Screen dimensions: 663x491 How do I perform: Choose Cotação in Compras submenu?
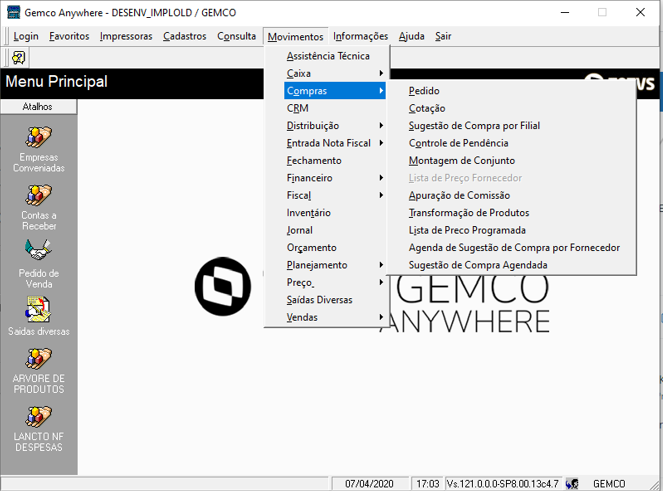(511, 108)
